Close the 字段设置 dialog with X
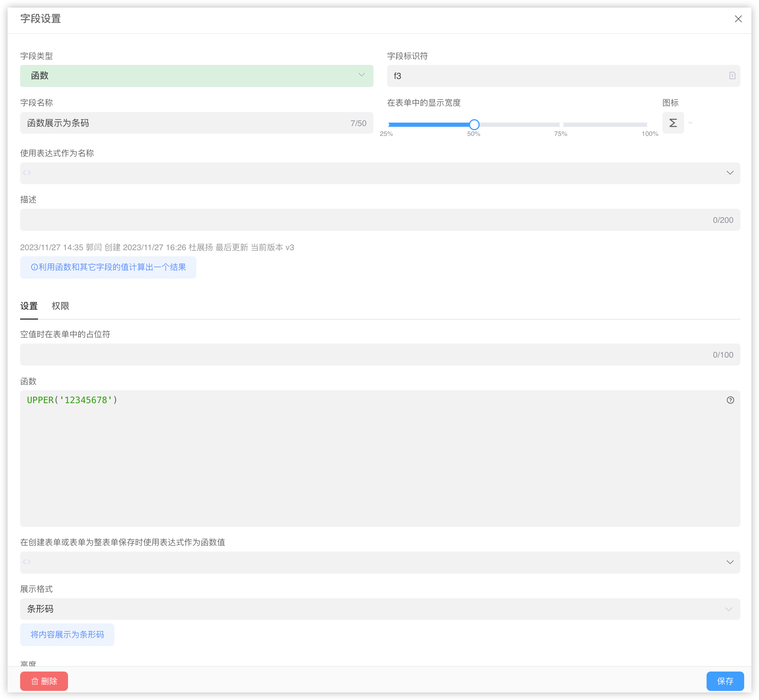The image size is (759, 700). (x=738, y=19)
